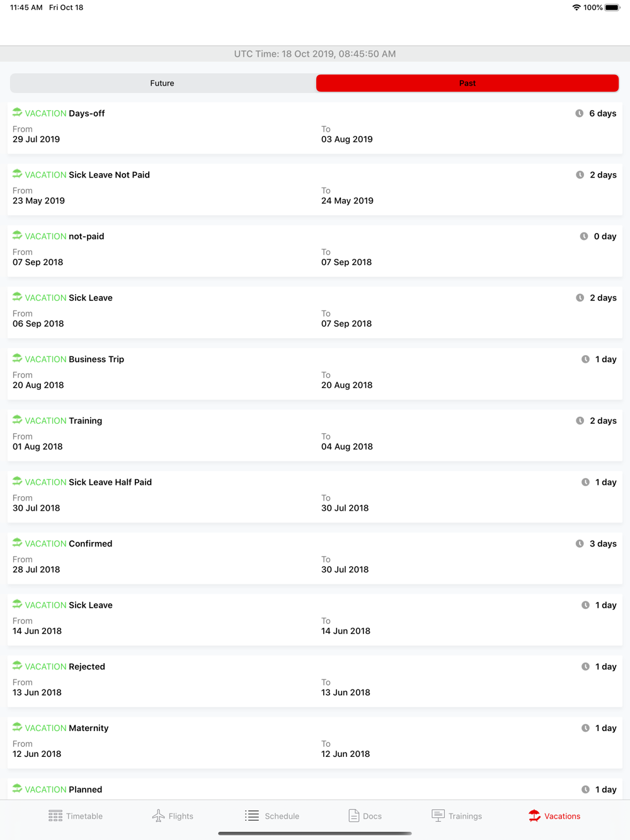The image size is (630, 840).
Task: Open the Rejected vacation entry
Action: [x=315, y=681]
